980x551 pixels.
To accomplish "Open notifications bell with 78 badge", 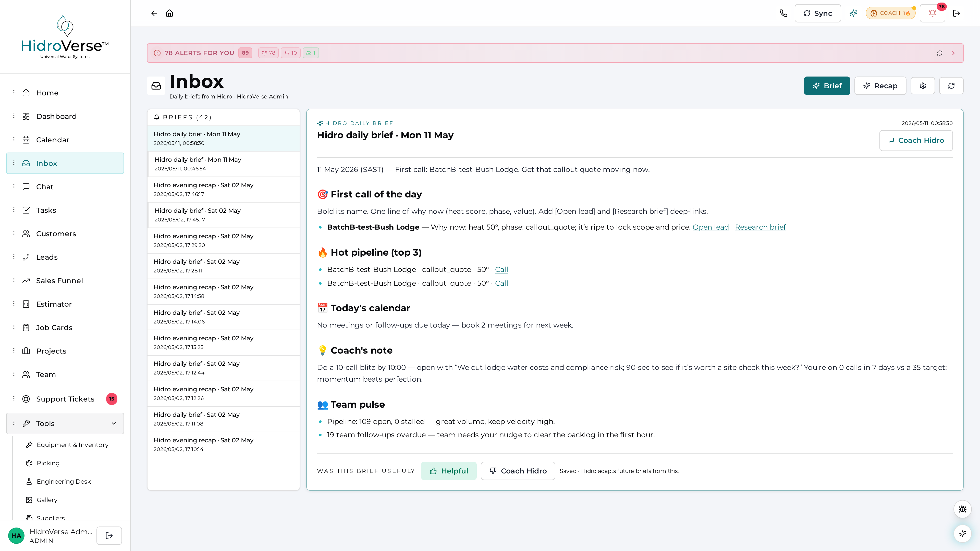I will tap(933, 13).
